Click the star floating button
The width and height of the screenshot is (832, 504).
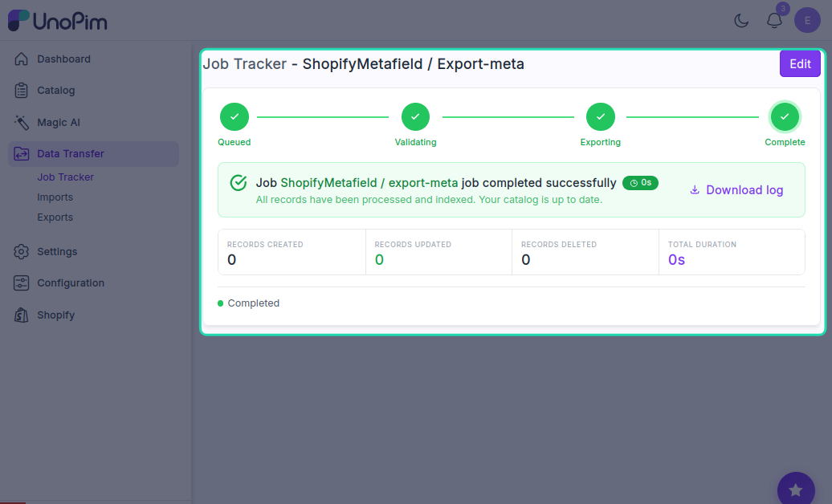pos(796,490)
